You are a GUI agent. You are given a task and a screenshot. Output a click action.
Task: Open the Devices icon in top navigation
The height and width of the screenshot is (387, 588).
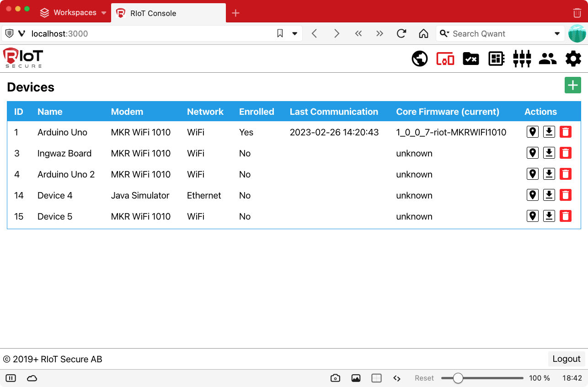tap(445, 59)
